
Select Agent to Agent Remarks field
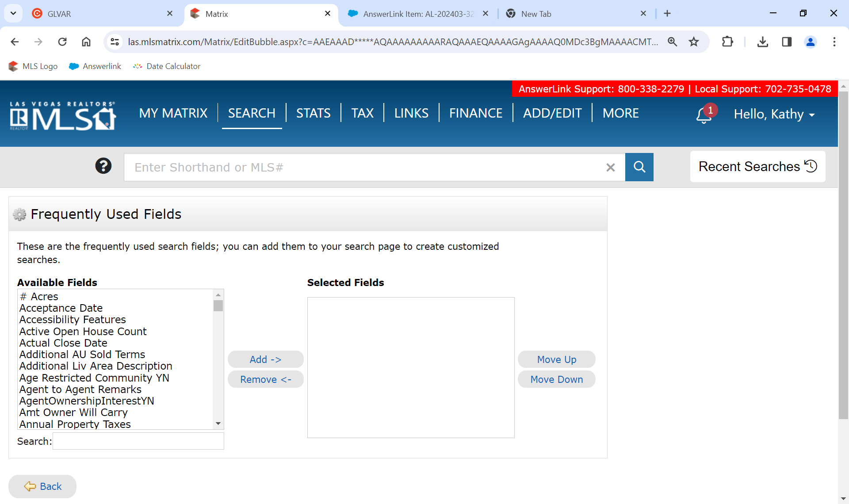click(80, 389)
